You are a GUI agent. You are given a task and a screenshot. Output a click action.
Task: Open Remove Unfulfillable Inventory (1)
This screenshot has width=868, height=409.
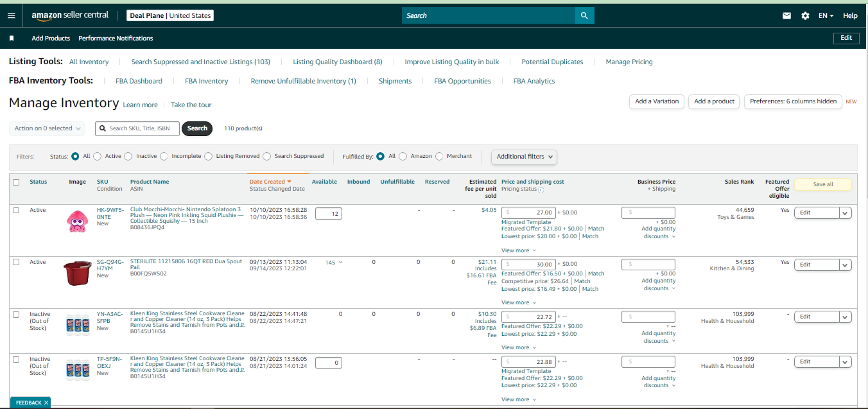tap(303, 81)
